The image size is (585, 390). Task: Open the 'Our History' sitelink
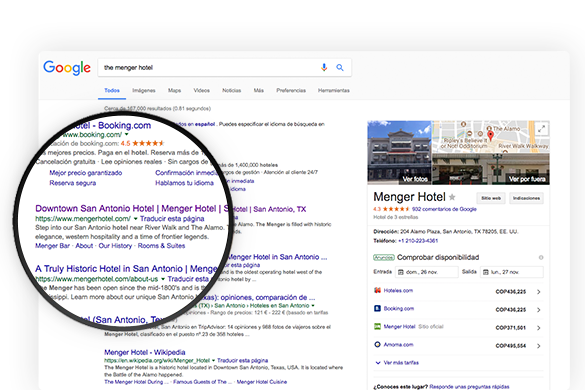(115, 246)
